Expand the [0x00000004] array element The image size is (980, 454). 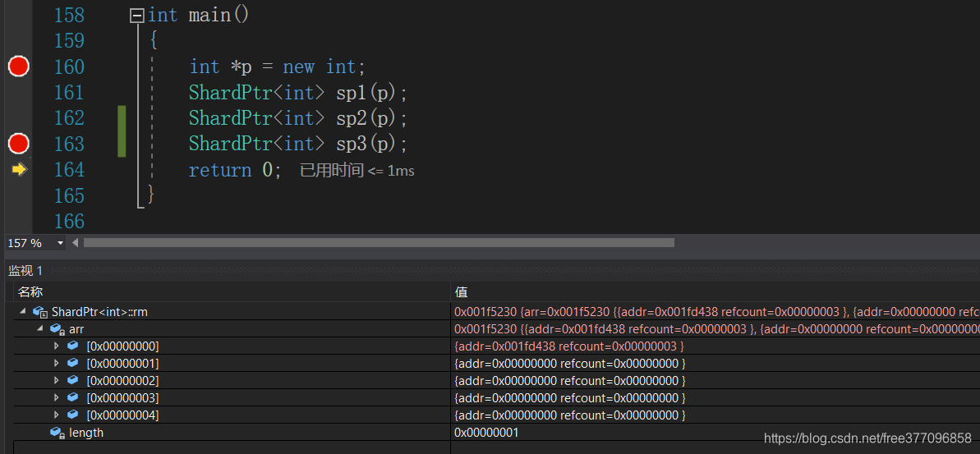point(57,415)
